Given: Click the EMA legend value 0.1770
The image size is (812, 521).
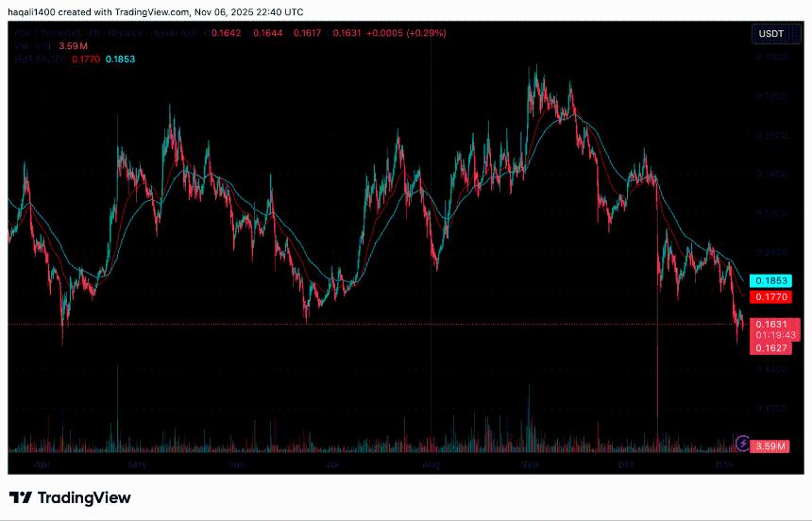Looking at the screenshot, I should coord(86,59).
